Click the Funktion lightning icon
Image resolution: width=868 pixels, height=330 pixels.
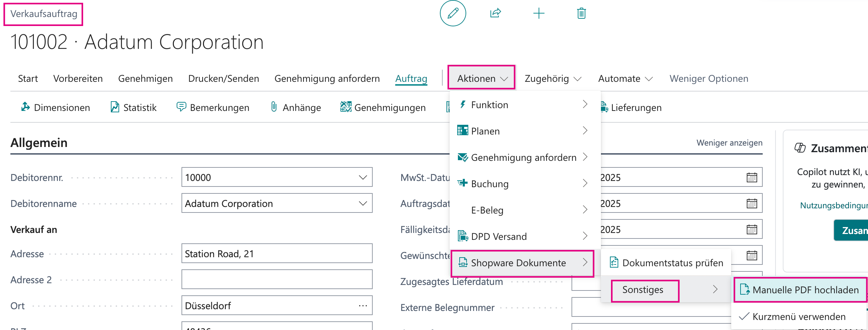(x=463, y=104)
